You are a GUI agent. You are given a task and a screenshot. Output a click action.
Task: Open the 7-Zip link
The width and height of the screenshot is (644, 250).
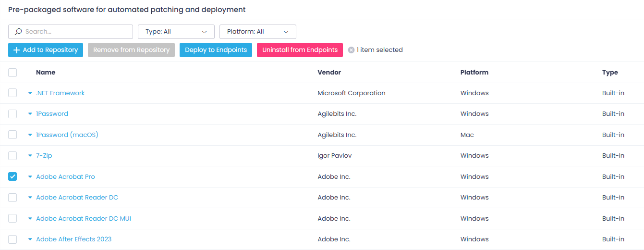coord(44,156)
